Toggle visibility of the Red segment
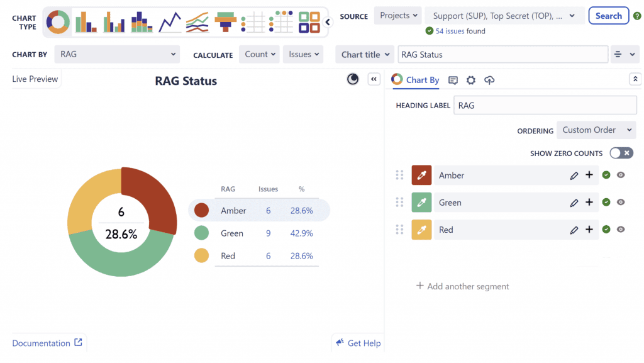644x363 pixels. tap(621, 230)
